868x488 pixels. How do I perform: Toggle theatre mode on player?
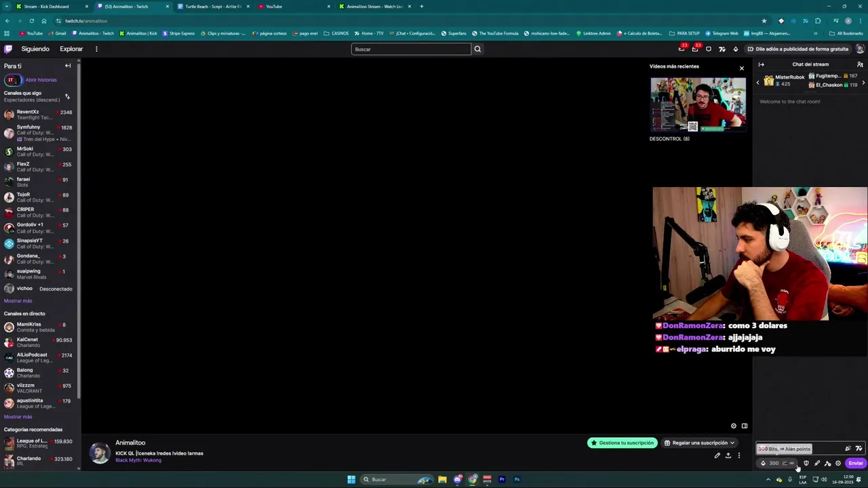(745, 426)
